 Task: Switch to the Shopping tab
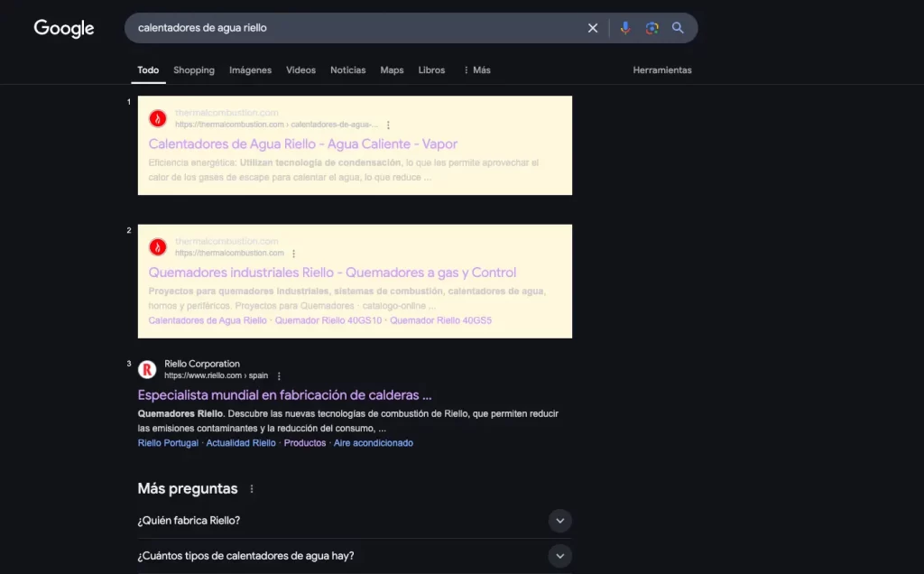pos(194,70)
